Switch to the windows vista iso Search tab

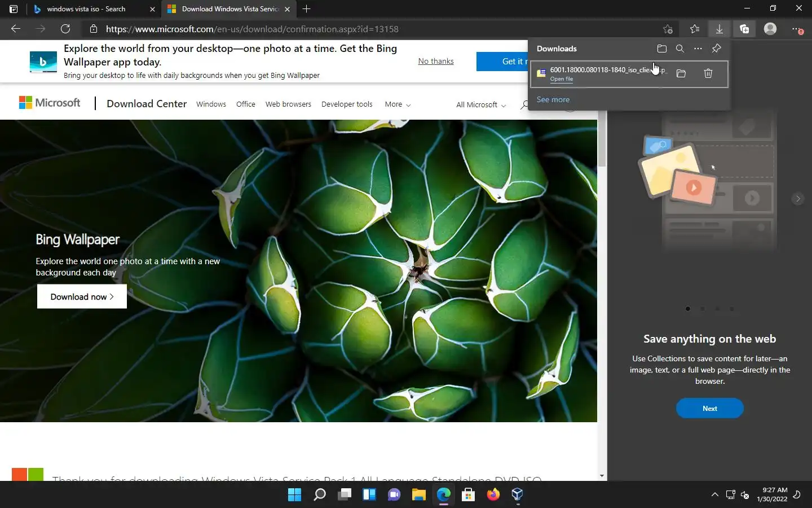click(86, 9)
